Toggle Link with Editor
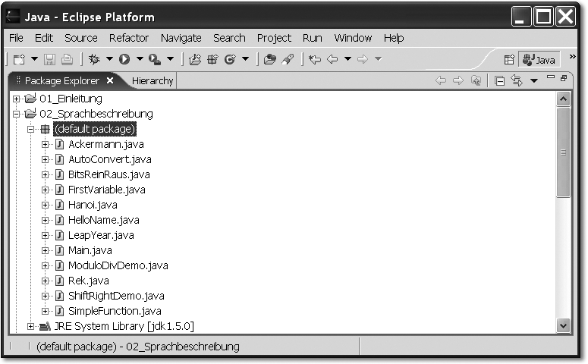 tap(517, 80)
